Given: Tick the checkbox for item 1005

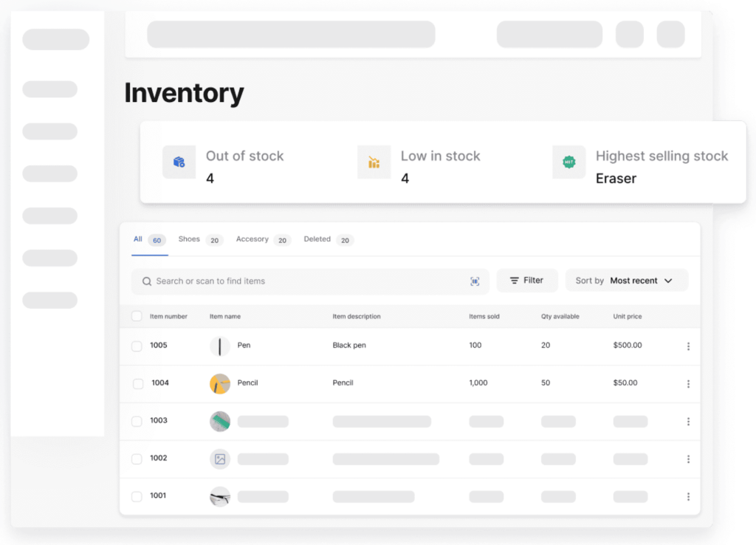Looking at the screenshot, I should [x=137, y=346].
